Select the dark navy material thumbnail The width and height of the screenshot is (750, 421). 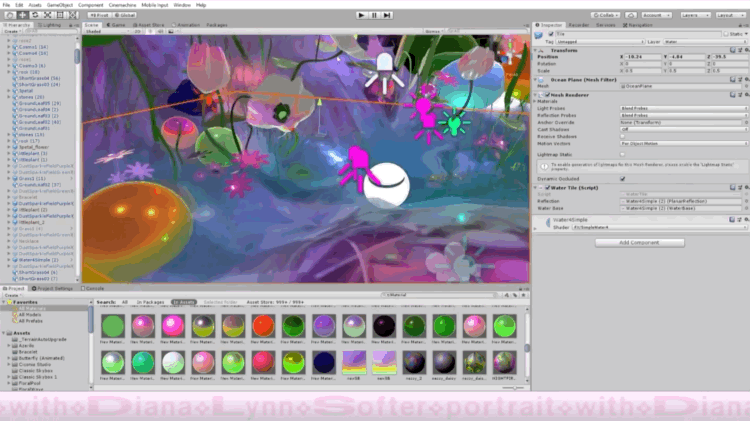point(324,363)
